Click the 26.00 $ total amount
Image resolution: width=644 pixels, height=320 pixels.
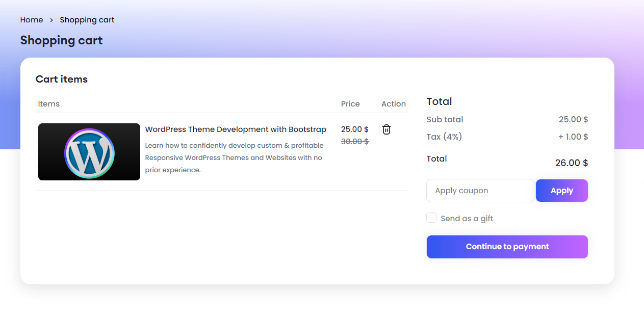(x=571, y=163)
